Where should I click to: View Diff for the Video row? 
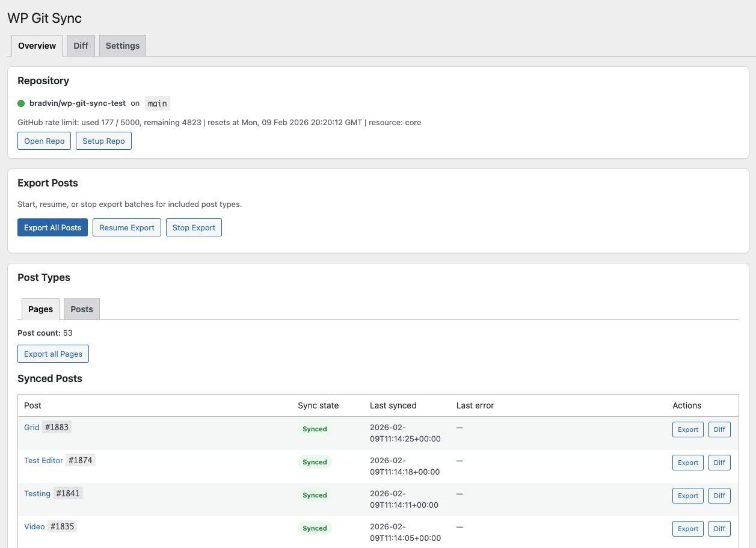click(x=719, y=529)
